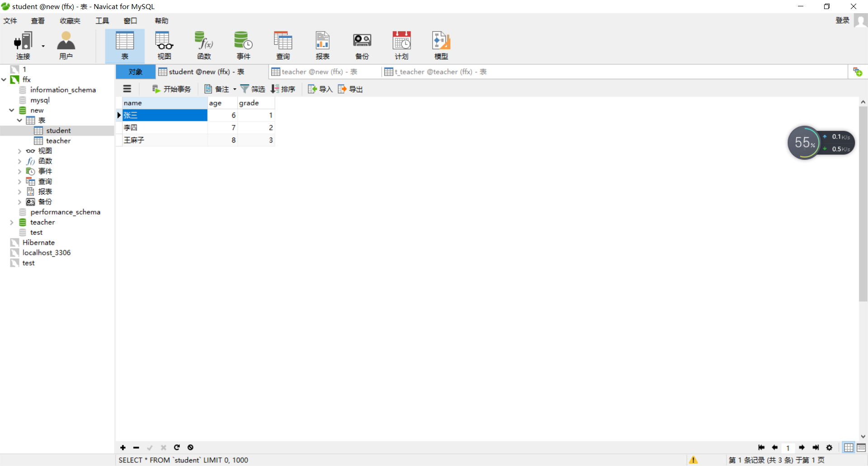This screenshot has width=868, height=466.
Task: Expand the Views (视图) node
Action: [19, 151]
